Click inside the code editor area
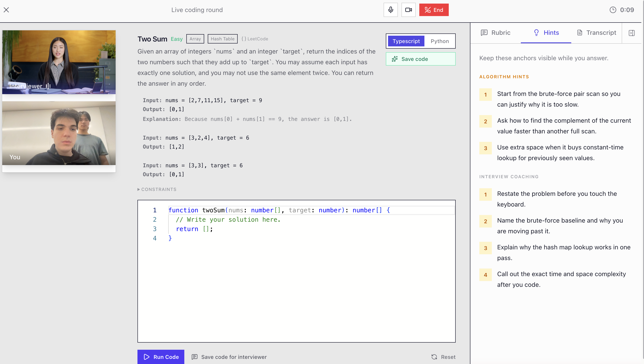 point(296,287)
